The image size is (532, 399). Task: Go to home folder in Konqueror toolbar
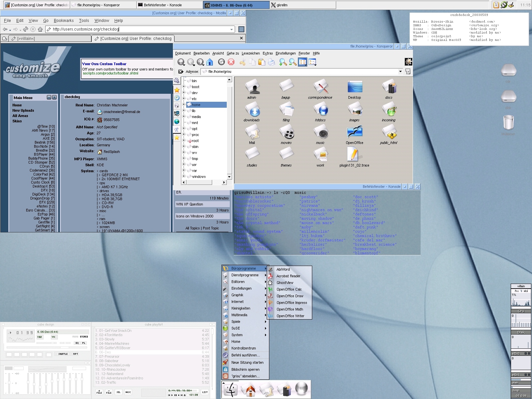click(x=209, y=62)
